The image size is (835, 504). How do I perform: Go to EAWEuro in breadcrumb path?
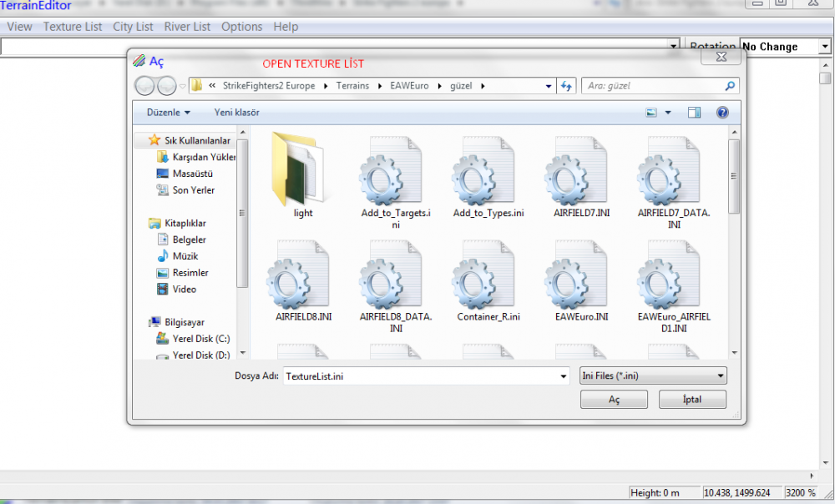tap(409, 86)
